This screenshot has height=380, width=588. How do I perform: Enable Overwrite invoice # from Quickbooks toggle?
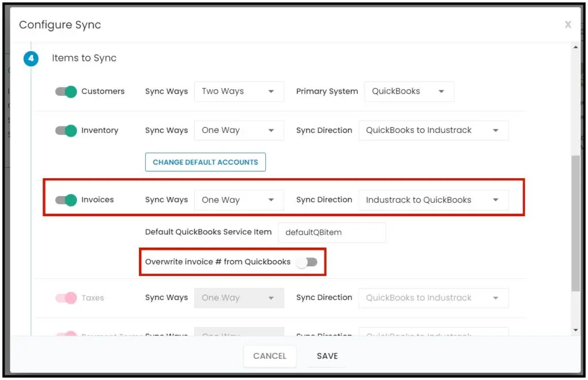[307, 262]
